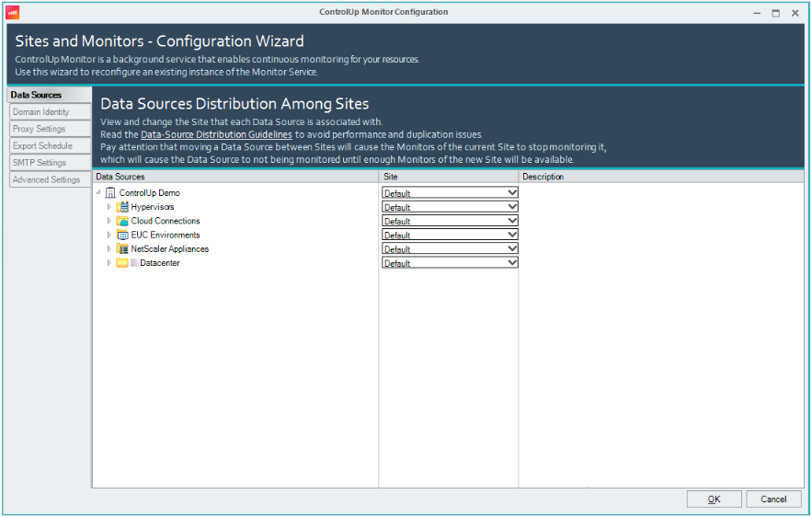Select the Data Sources tab

click(x=50, y=95)
